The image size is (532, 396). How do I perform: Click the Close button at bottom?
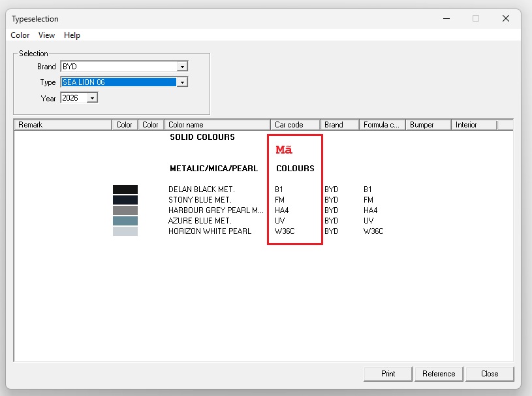tap(490, 374)
